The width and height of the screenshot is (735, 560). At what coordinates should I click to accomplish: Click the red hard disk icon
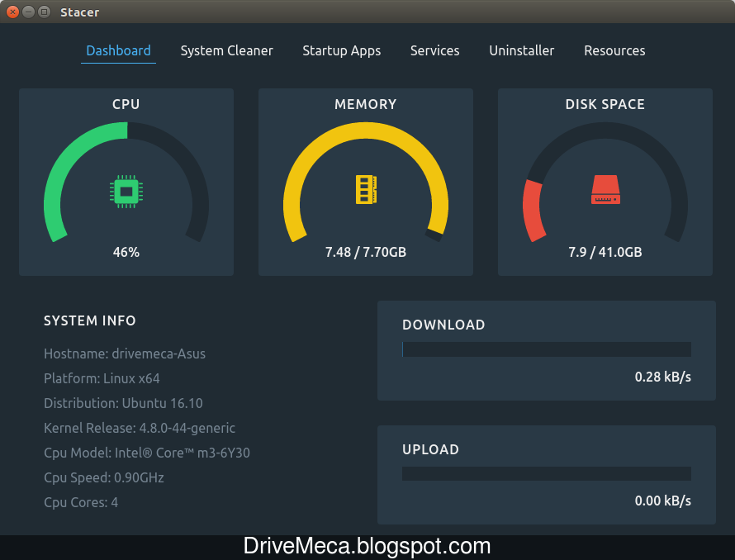point(605,189)
